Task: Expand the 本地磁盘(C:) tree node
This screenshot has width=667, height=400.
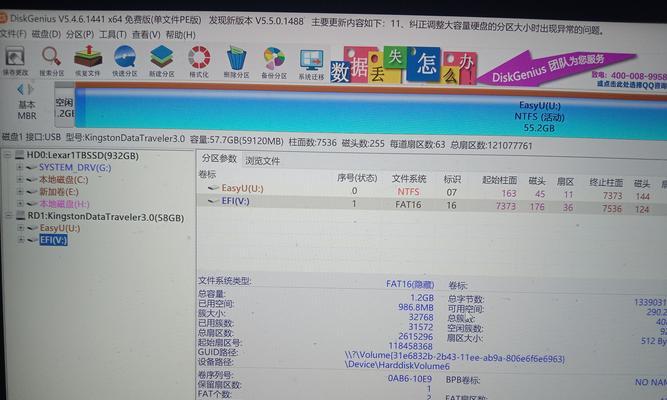Action: tap(19, 180)
